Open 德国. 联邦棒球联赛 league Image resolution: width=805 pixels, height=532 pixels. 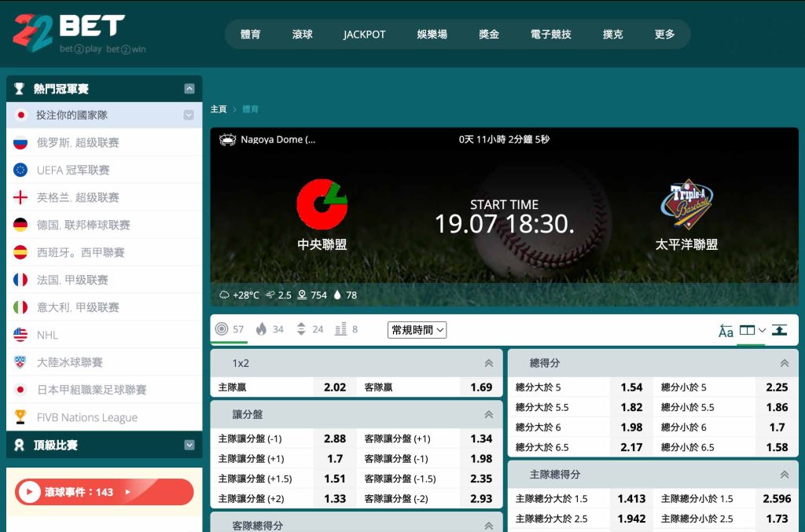83,225
